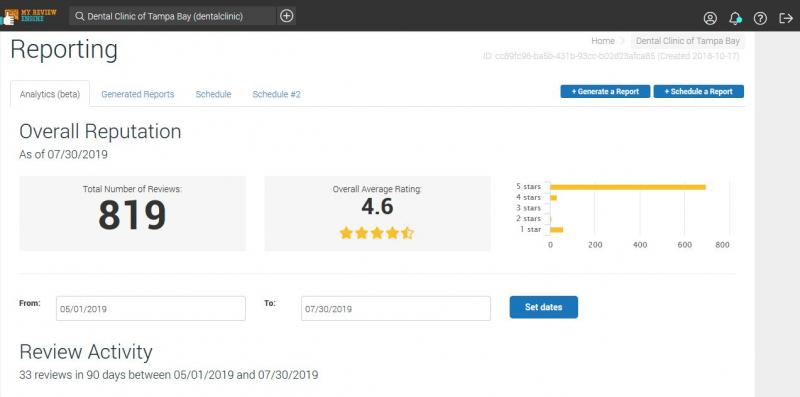This screenshot has height=397, width=800.
Task: Click the '2 stars' chart label
Action: (x=528, y=218)
